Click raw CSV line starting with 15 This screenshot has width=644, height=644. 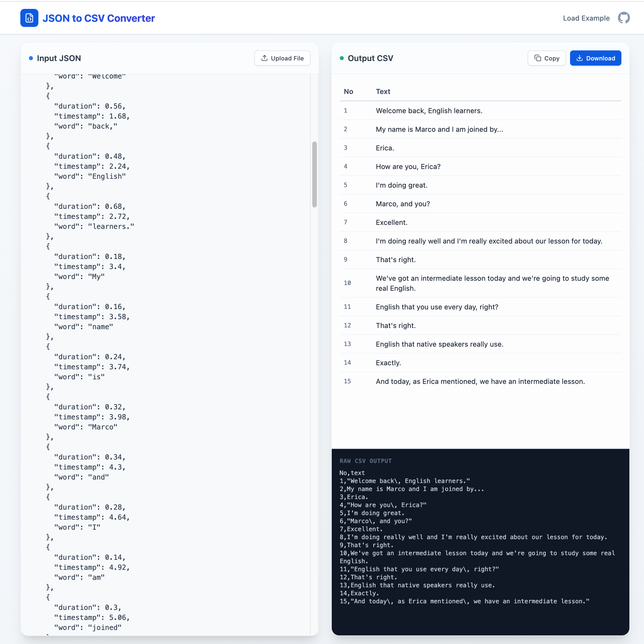click(x=464, y=601)
